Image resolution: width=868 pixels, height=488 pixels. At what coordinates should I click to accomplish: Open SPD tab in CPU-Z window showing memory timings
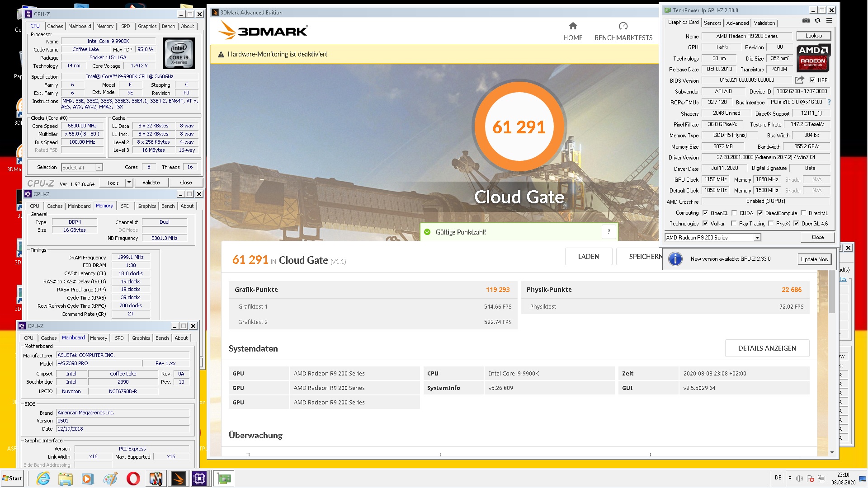point(125,206)
